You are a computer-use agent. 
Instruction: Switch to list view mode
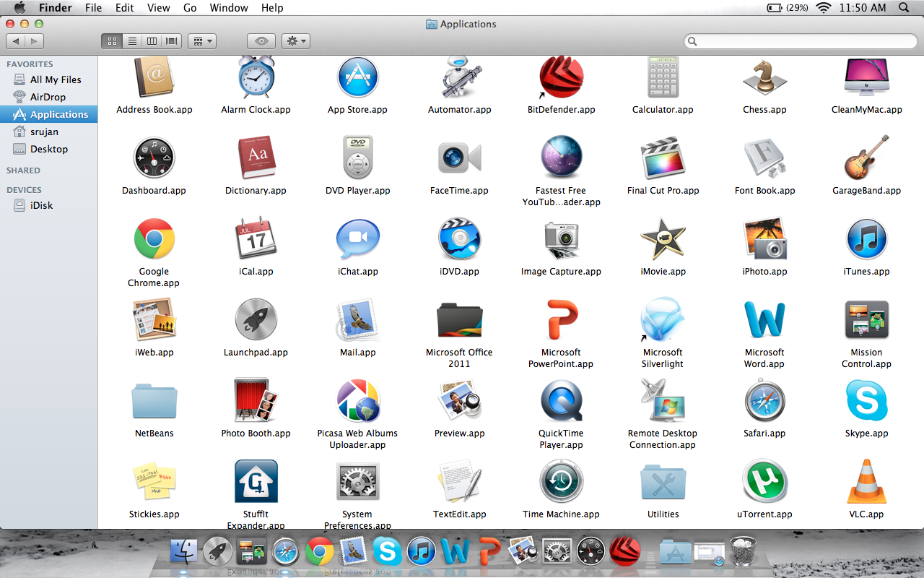click(132, 41)
